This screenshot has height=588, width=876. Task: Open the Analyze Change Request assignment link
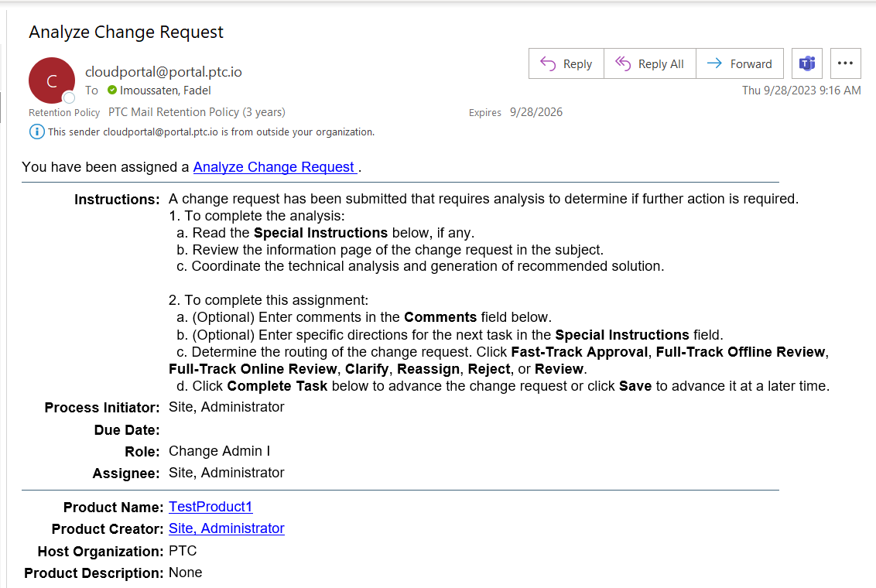tap(275, 167)
